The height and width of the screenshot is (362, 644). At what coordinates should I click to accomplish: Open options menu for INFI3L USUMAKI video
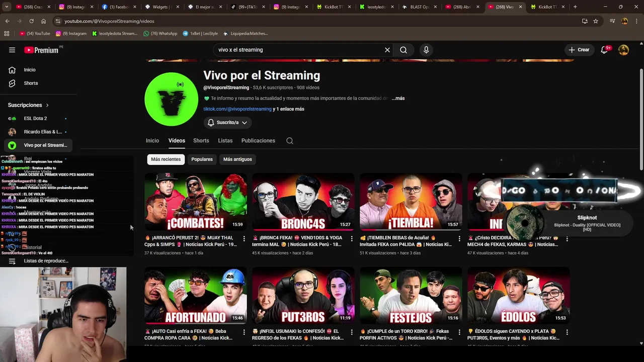pos(352,332)
